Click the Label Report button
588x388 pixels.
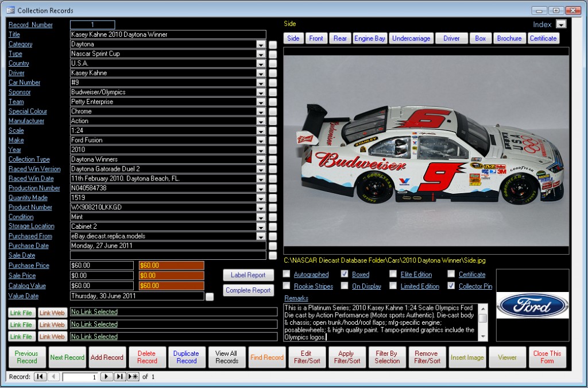coord(248,275)
